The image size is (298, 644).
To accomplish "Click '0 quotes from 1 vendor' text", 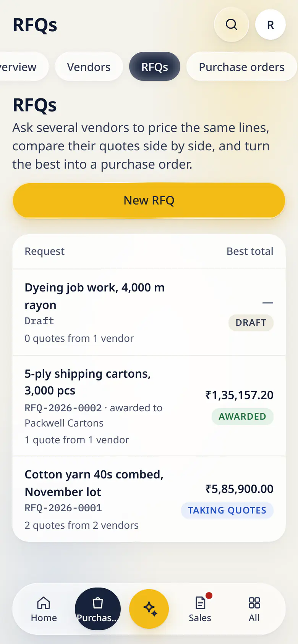I will (x=79, y=338).
